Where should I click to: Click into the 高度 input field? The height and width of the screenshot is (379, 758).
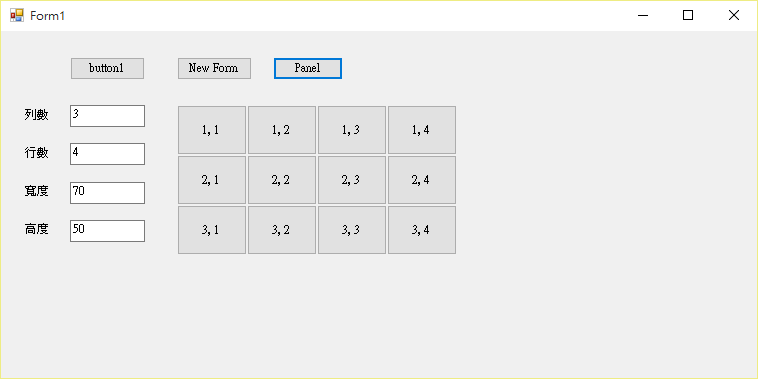pyautogui.click(x=107, y=231)
